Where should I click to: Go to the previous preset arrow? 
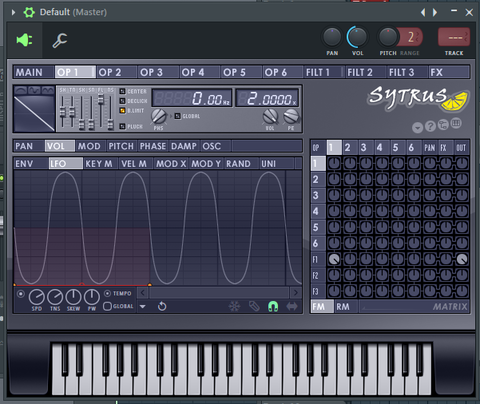[x=423, y=12]
